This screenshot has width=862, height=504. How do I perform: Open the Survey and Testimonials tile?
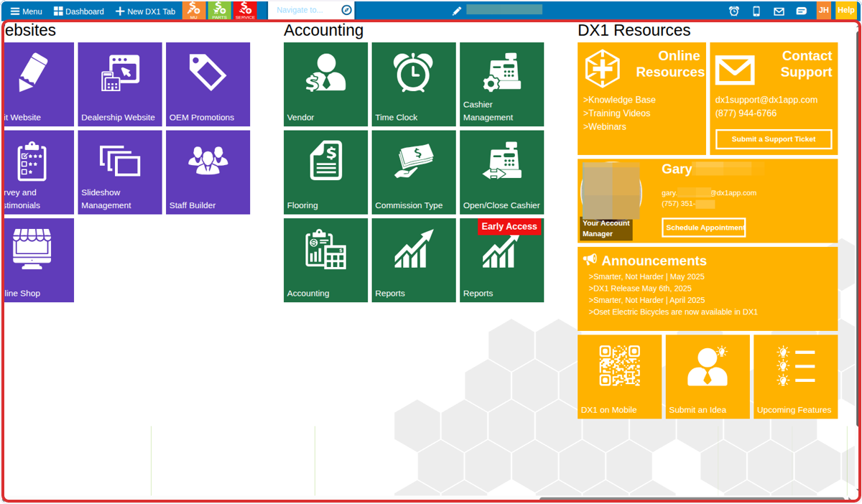[x=39, y=172]
